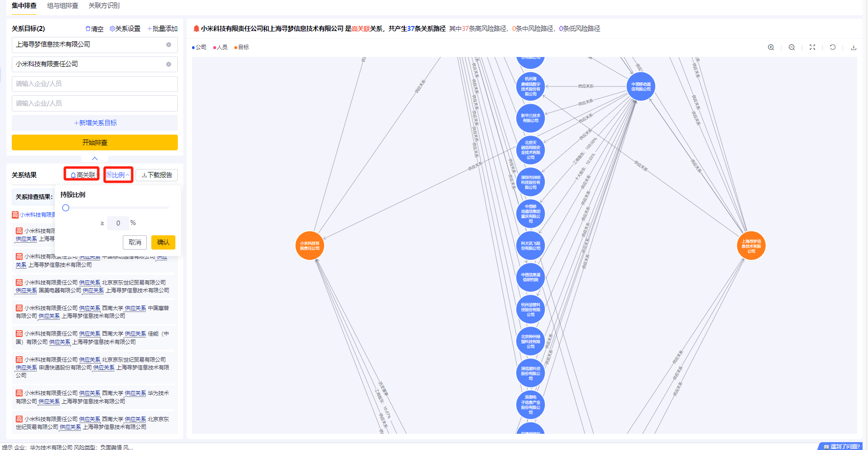
Task: Zoom out of the relationship graph
Action: pyautogui.click(x=792, y=47)
